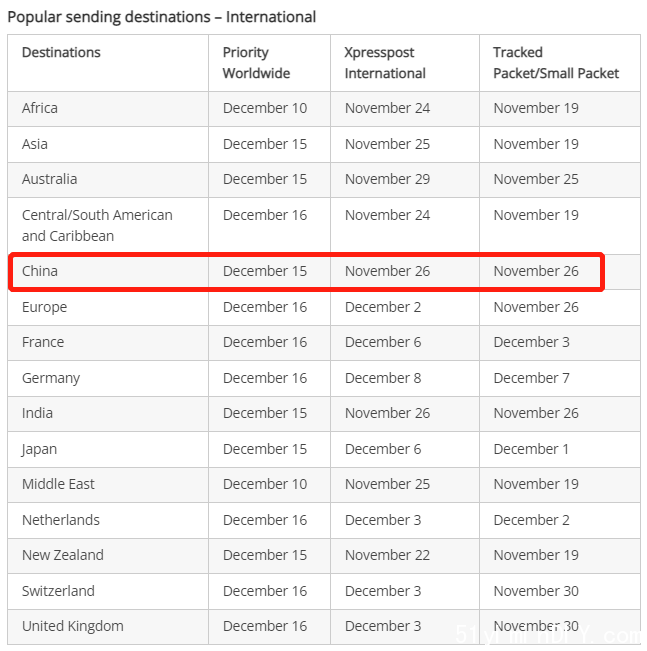Viewport: 647px width, 651px height.
Task: Select the Africa row label
Action: pyautogui.click(x=40, y=108)
